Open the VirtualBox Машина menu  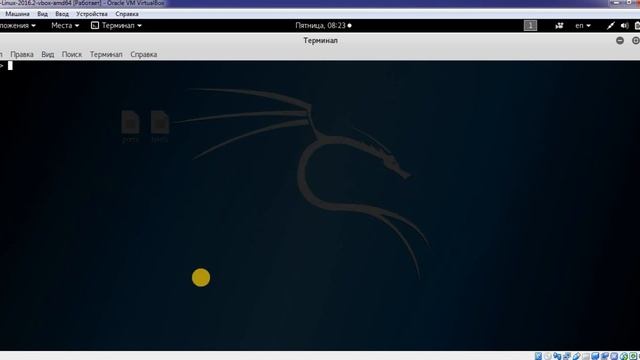click(17, 14)
